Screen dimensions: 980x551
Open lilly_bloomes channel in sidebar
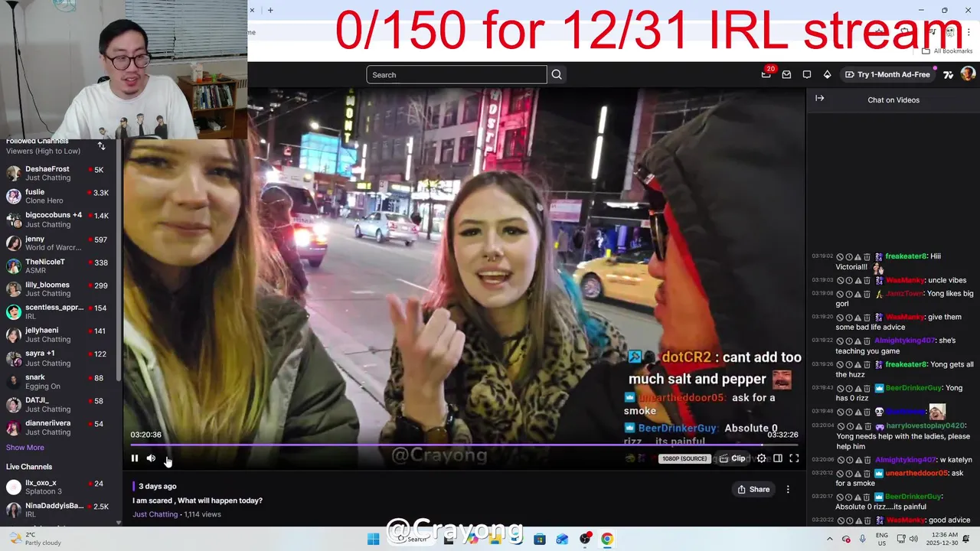[58, 289]
